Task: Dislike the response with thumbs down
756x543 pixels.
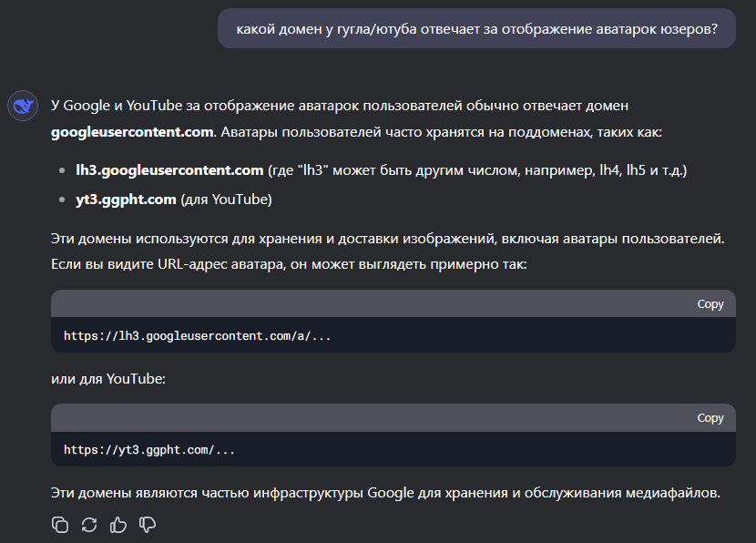Action: pyautogui.click(x=147, y=524)
